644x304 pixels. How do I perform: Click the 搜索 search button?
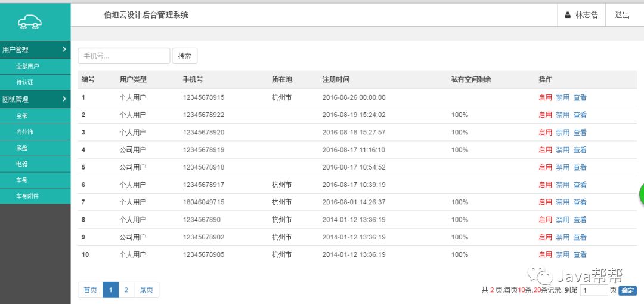coord(185,56)
